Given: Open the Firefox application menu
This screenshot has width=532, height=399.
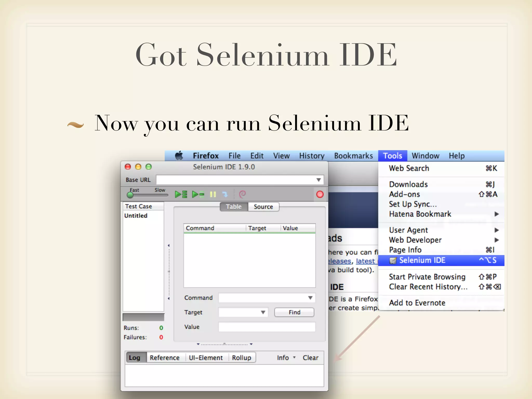Looking at the screenshot, I should click(206, 156).
